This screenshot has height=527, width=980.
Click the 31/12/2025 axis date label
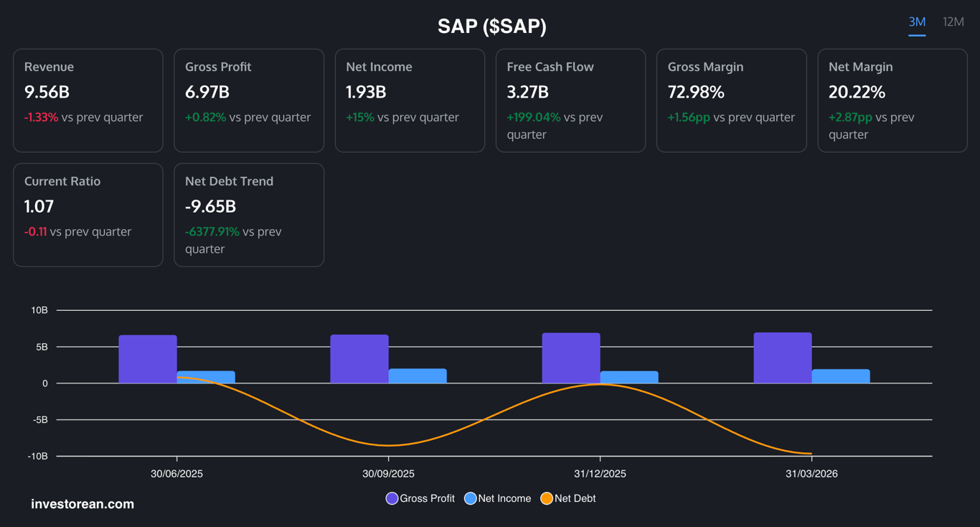point(600,474)
